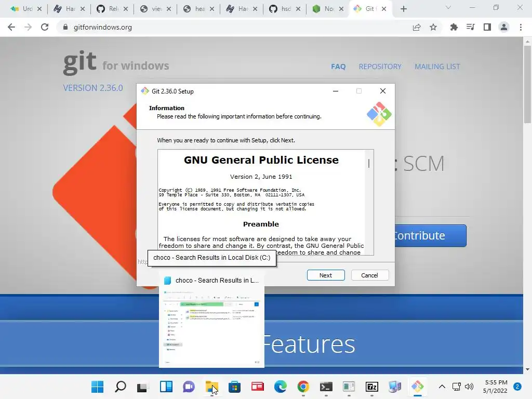Viewport: 532px width, 399px height.
Task: Open volume control in system tray
Action: coord(469,387)
